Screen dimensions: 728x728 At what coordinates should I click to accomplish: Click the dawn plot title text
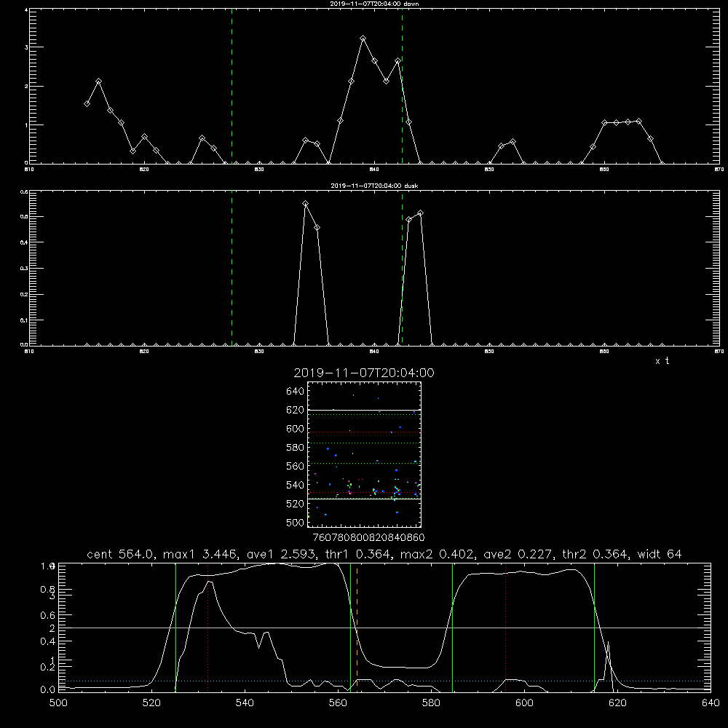point(374,4)
